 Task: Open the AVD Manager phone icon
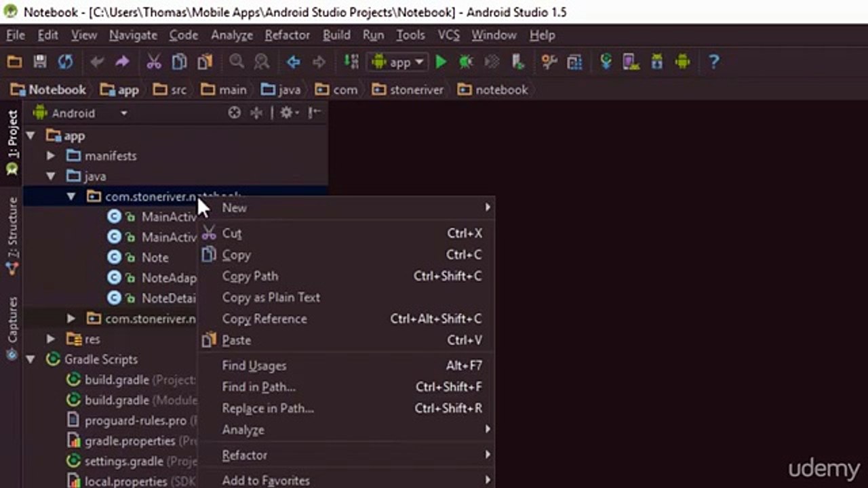pos(631,62)
